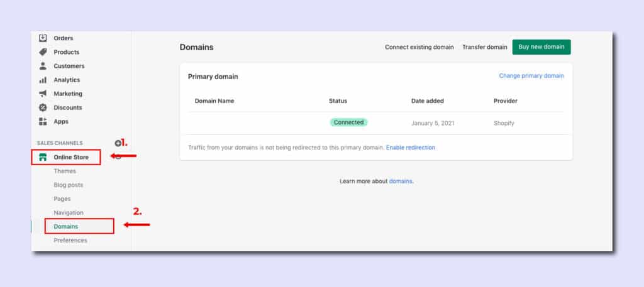Open Apps section
644x287 pixels.
tap(61, 121)
